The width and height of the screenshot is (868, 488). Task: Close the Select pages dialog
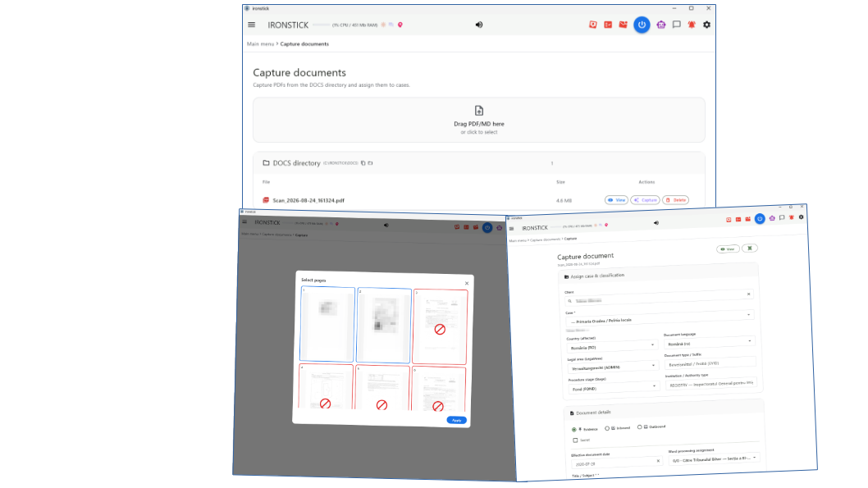[x=467, y=283]
